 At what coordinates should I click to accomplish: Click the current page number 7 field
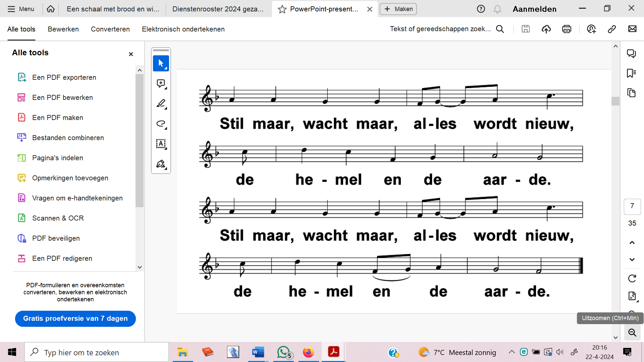tap(632, 206)
